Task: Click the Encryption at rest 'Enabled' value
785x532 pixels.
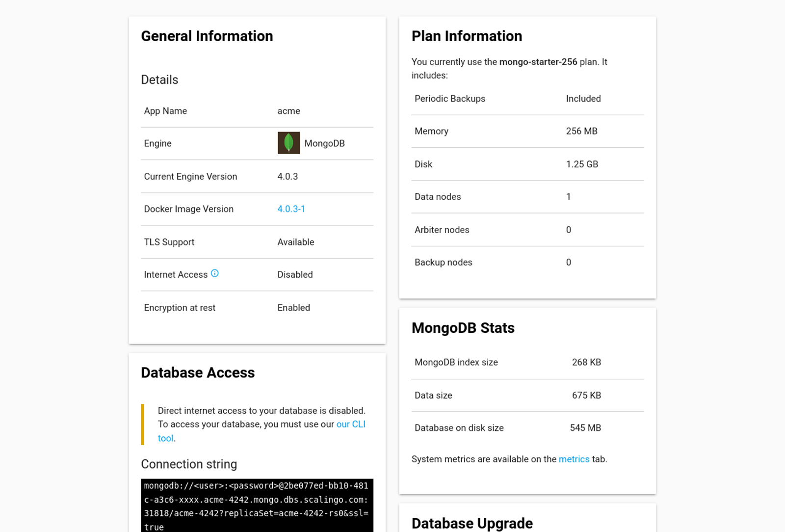Action: [293, 308]
